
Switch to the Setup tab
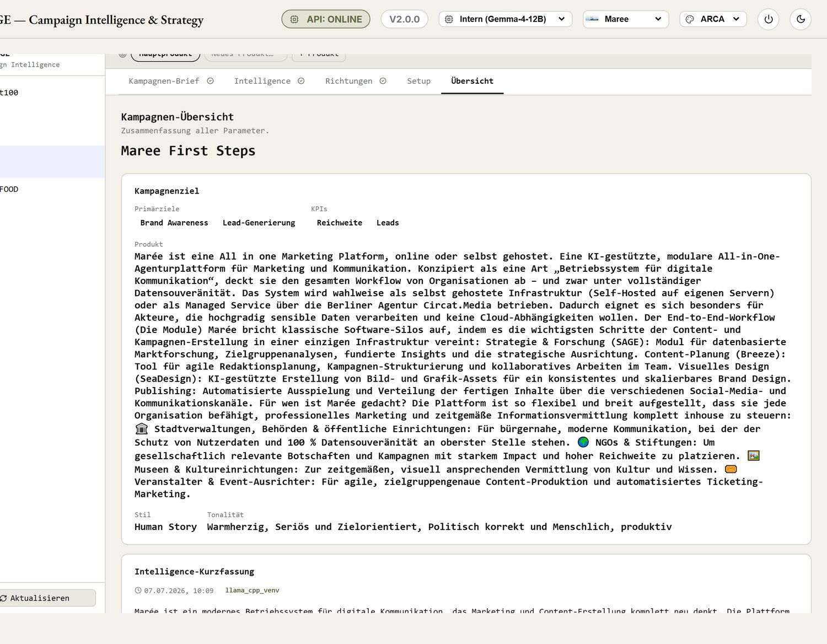[x=419, y=81]
